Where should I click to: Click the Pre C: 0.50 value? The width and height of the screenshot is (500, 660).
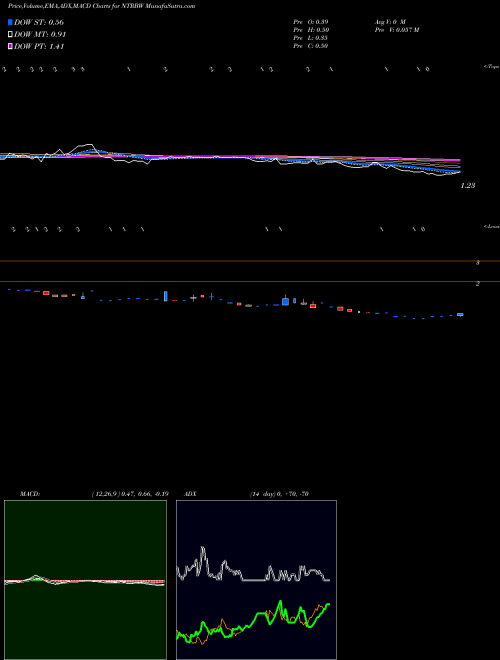pyautogui.click(x=311, y=46)
